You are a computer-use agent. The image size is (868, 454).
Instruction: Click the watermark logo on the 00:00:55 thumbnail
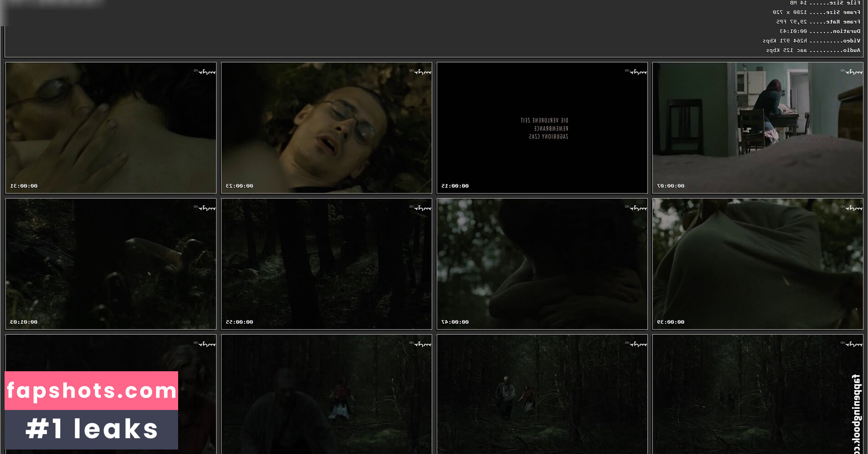pyautogui.click(x=421, y=208)
